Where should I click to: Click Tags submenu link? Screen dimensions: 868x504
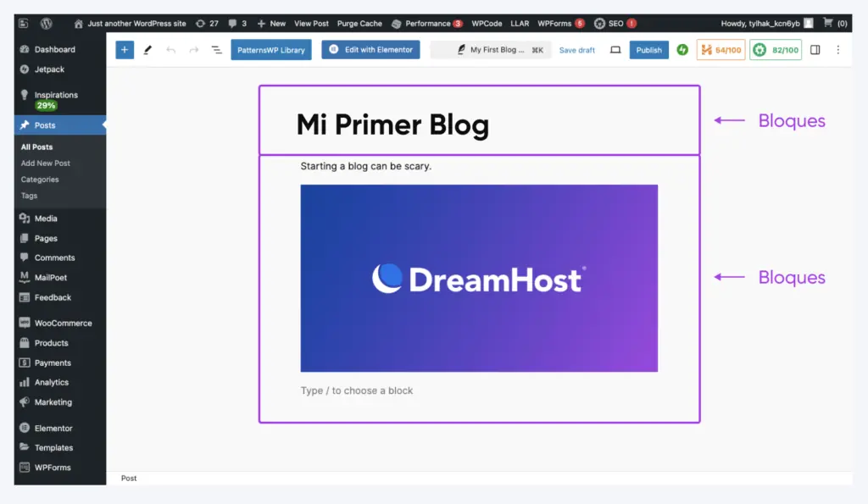click(29, 196)
